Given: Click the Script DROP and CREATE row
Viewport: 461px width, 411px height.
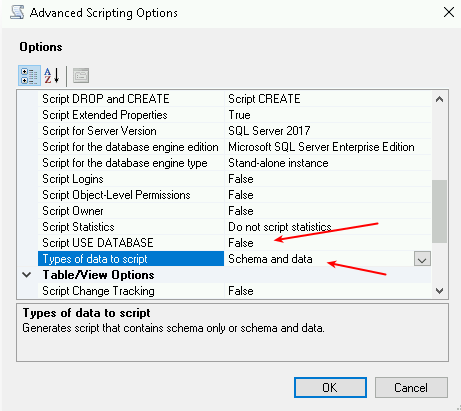Looking at the screenshot, I should point(234,99).
